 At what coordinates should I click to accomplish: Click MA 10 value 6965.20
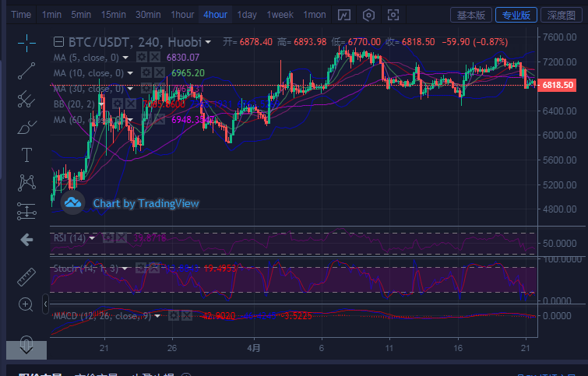[x=188, y=72]
